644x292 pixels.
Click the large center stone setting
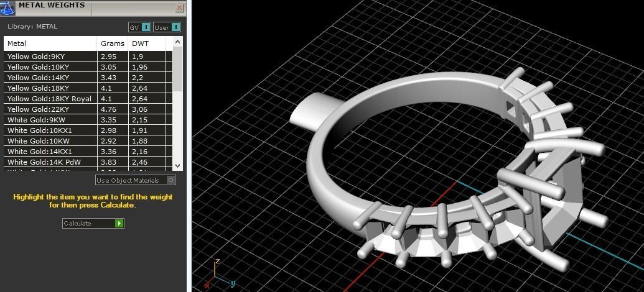point(561,197)
